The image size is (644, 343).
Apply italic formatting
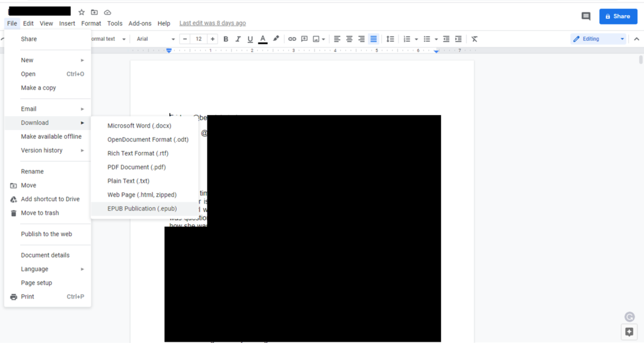pos(238,39)
